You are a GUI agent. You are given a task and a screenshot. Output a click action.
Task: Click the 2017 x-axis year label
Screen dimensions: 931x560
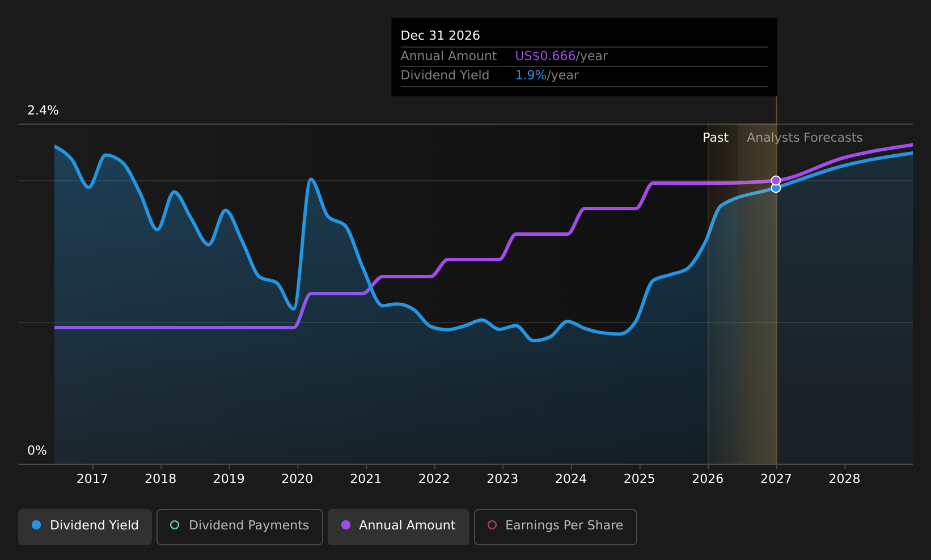[92, 479]
